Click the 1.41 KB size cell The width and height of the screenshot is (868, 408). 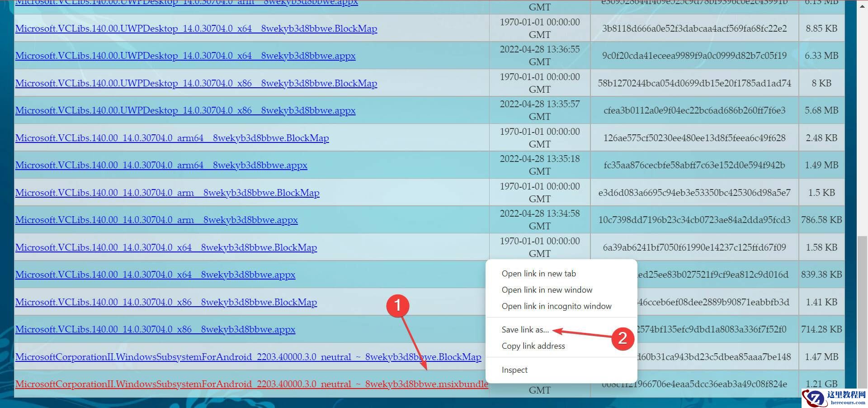click(x=821, y=302)
